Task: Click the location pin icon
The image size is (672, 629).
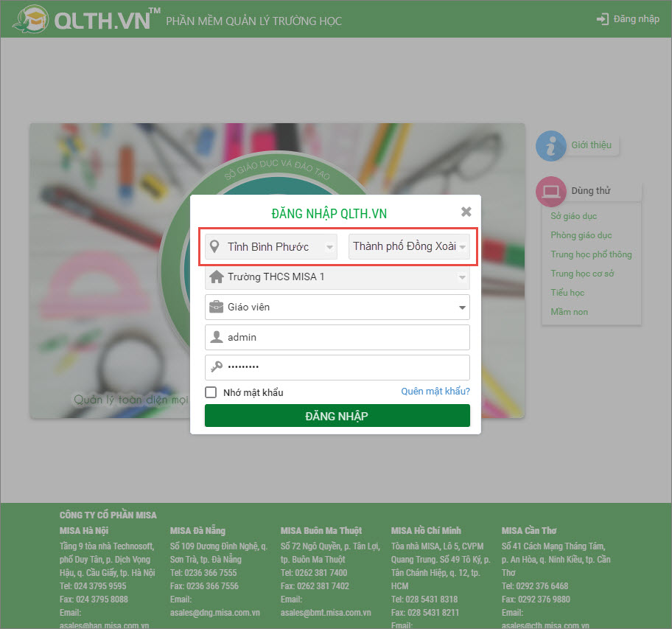Action: tap(214, 246)
